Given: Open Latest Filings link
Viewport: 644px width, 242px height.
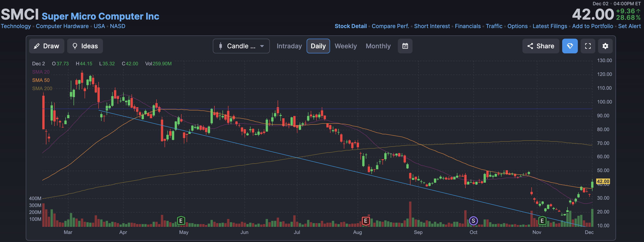Looking at the screenshot, I should pos(550,26).
